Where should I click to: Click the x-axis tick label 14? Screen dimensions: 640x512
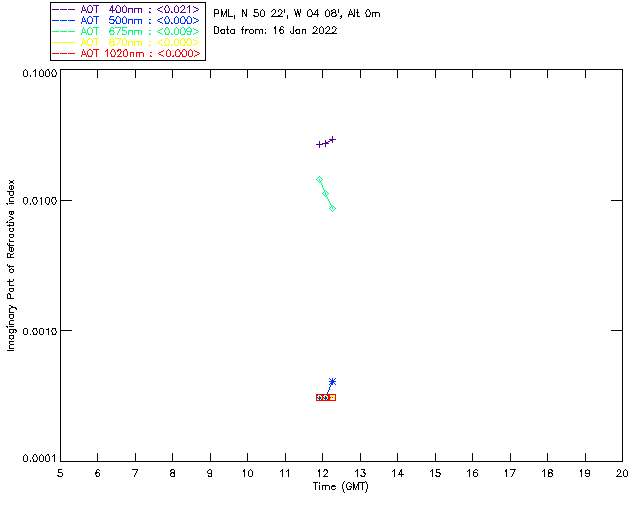pyautogui.click(x=398, y=473)
